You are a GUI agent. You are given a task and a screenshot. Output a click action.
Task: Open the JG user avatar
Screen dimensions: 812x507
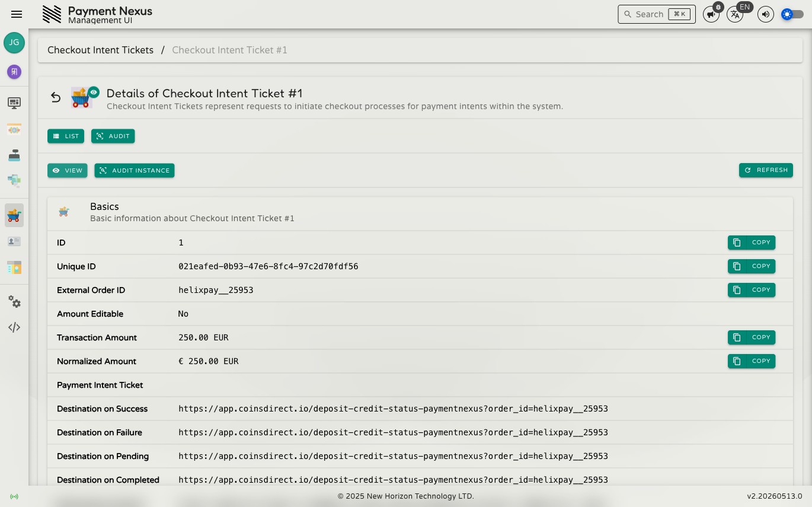click(14, 43)
